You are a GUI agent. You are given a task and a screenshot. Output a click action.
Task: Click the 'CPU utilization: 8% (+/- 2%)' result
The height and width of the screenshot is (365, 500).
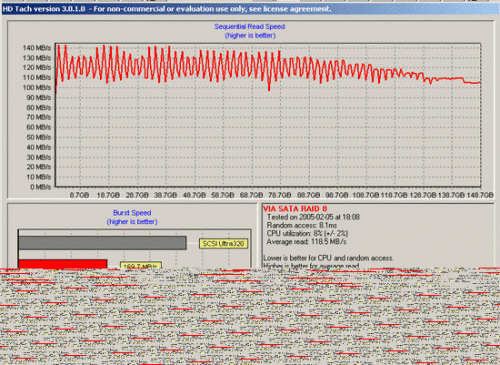point(307,233)
